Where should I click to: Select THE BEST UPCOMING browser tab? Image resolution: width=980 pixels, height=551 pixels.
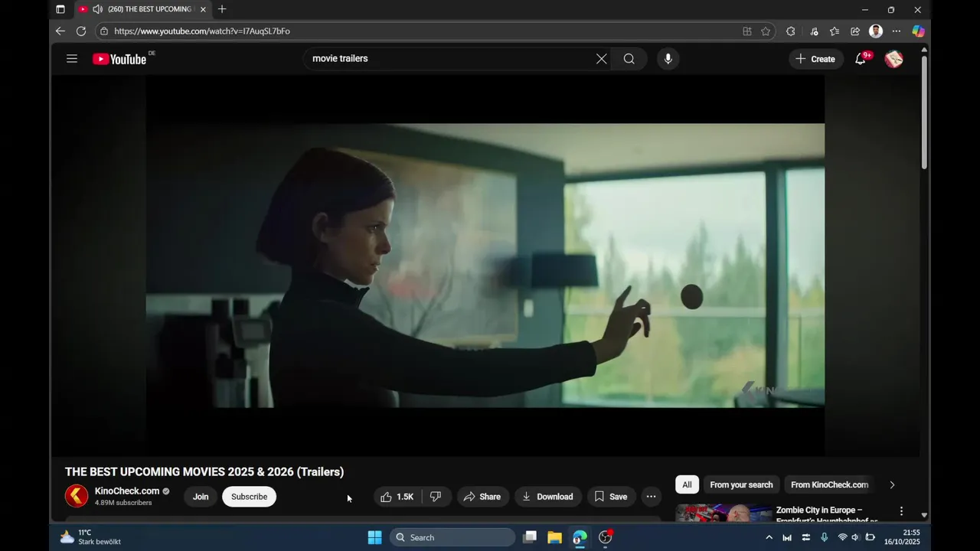(142, 9)
